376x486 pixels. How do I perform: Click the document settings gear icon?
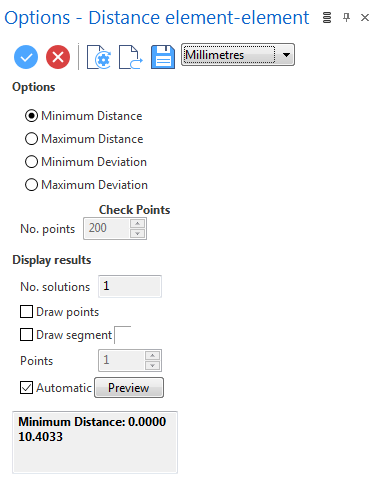[99, 57]
